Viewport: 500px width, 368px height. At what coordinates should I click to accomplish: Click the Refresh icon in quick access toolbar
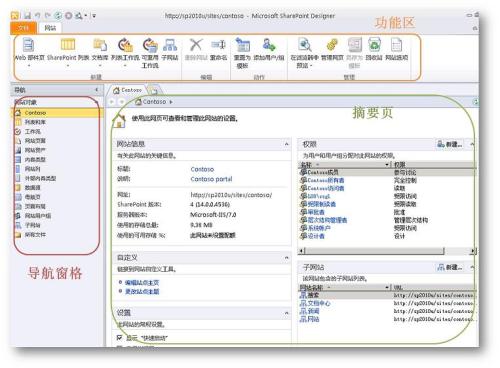click(58, 16)
